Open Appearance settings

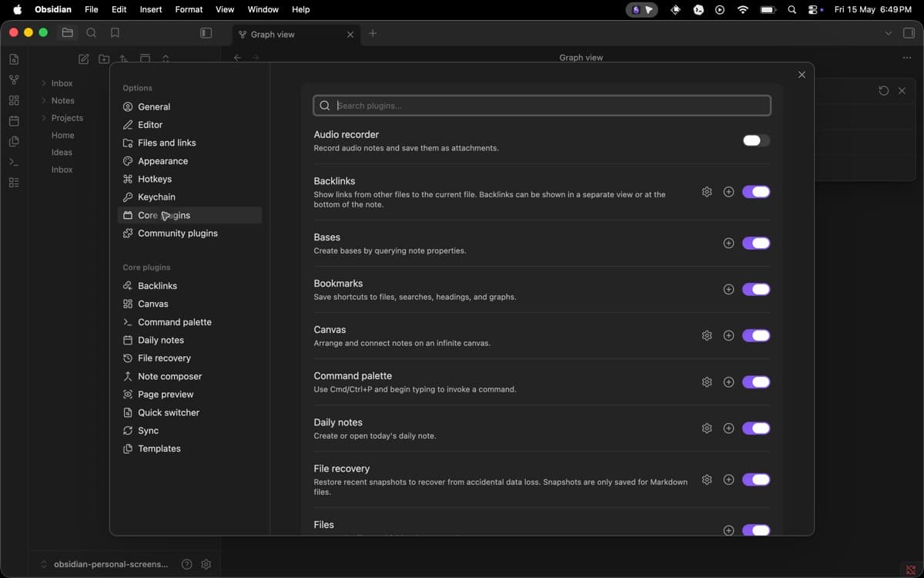point(189,161)
